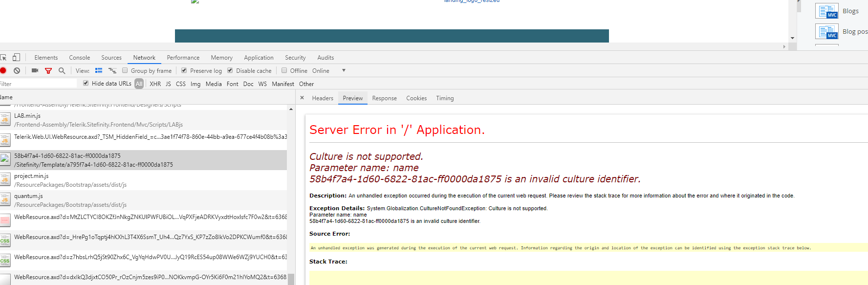Click the JS file icon beside quantum.js
Image resolution: width=868 pixels, height=285 pixels.
[x=5, y=200]
